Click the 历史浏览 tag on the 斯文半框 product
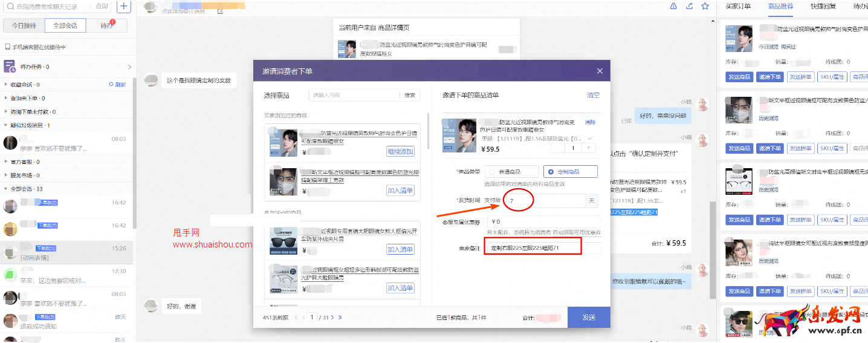This screenshot has width=868, height=343. (769, 118)
